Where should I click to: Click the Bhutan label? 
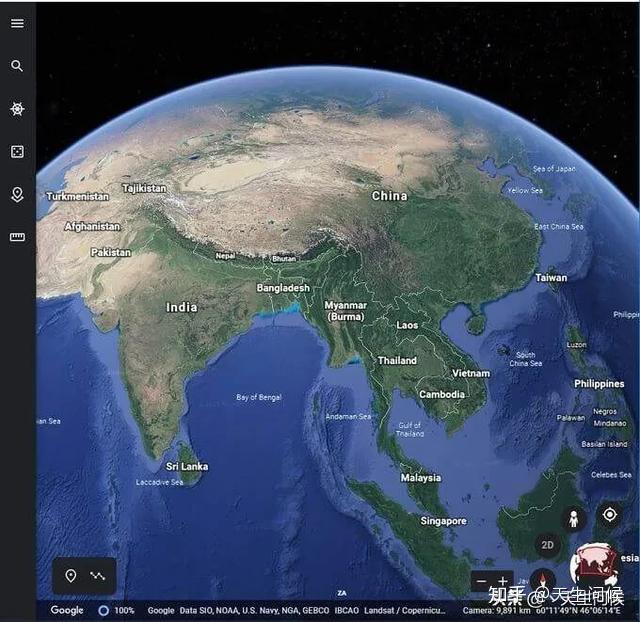(x=284, y=258)
